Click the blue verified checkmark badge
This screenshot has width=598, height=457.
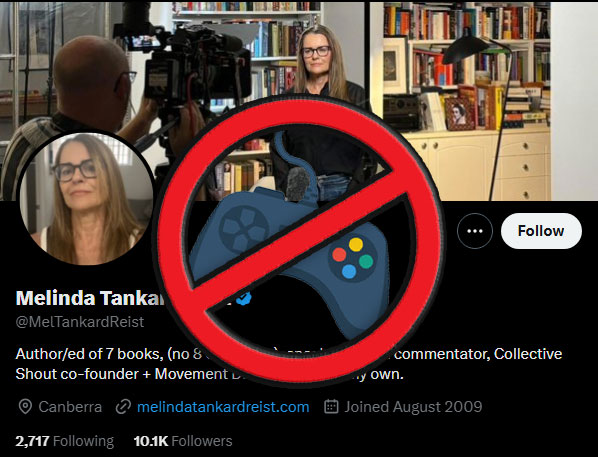pos(244,298)
